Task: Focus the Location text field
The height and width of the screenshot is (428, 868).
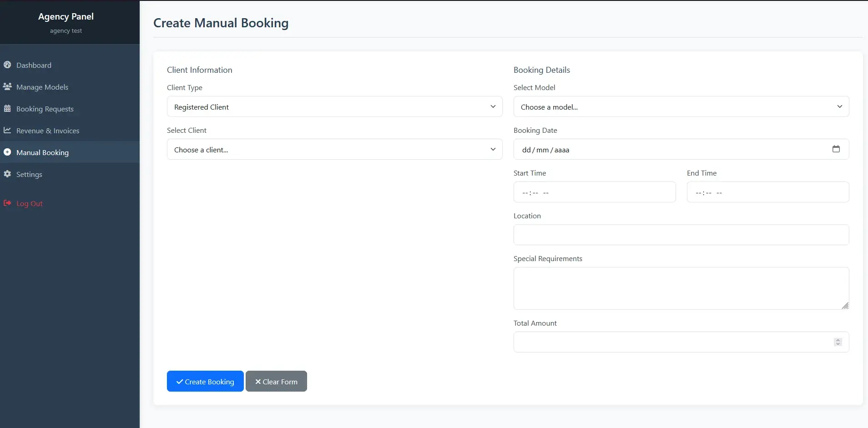Action: (x=681, y=235)
